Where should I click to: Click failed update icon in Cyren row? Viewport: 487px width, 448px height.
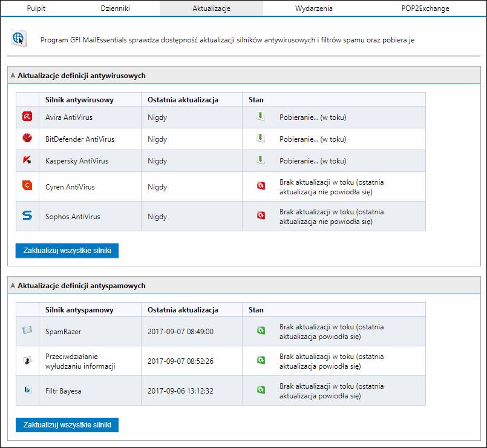click(x=261, y=186)
